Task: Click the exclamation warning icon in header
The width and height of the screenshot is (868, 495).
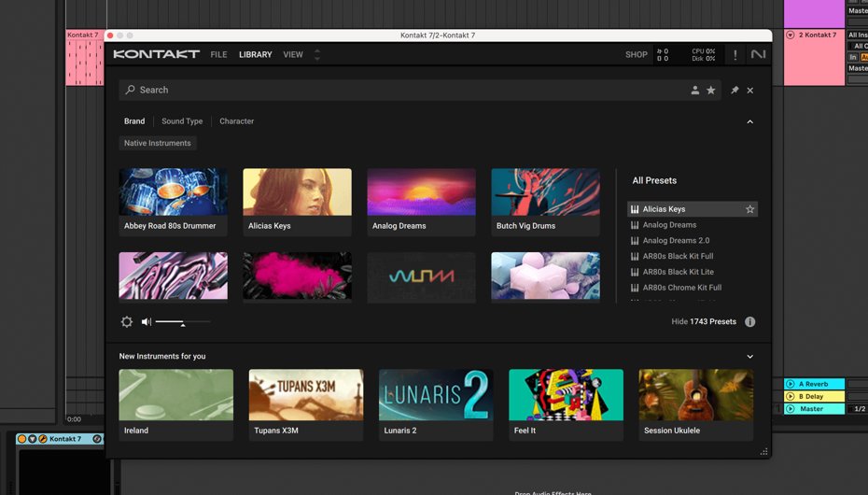Action: (x=735, y=55)
